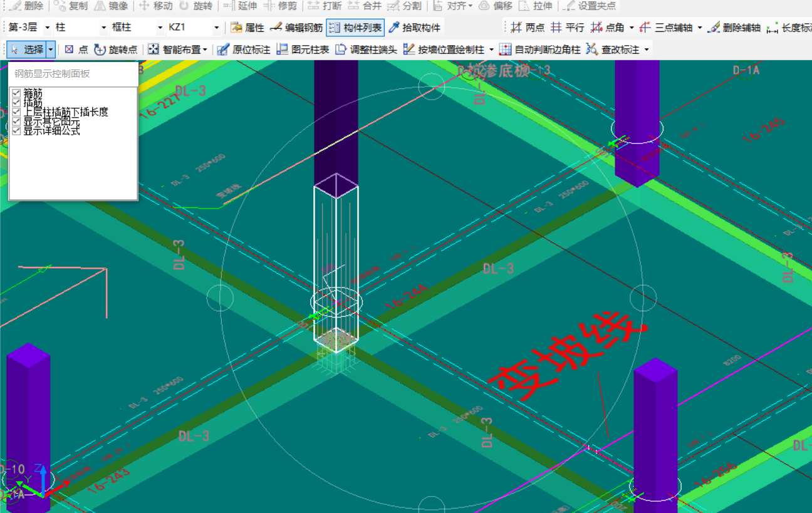
Task: Select the 镜像 (mirror) tool
Action: (112, 6)
